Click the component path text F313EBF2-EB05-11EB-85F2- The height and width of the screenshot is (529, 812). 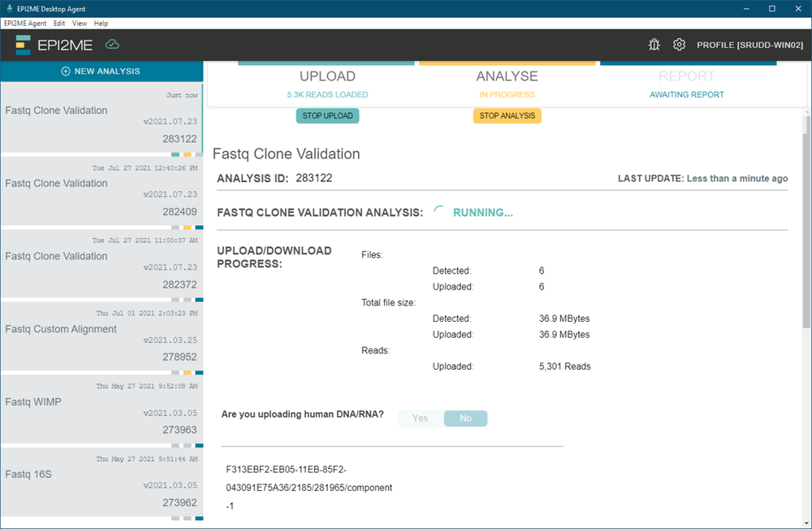pos(286,470)
